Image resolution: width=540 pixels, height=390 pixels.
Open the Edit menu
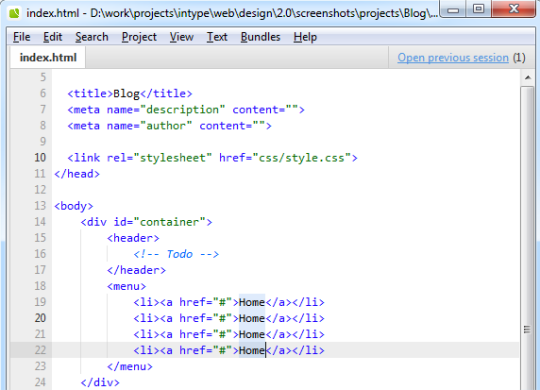point(53,37)
